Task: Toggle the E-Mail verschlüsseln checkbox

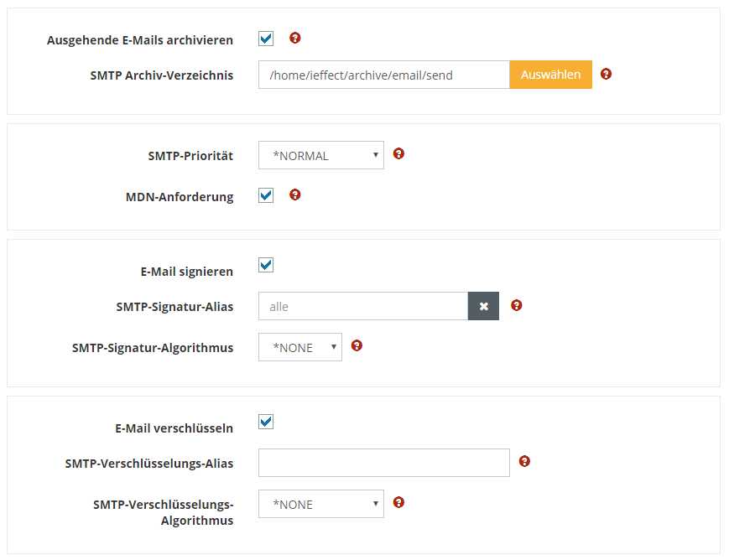Action: point(266,421)
